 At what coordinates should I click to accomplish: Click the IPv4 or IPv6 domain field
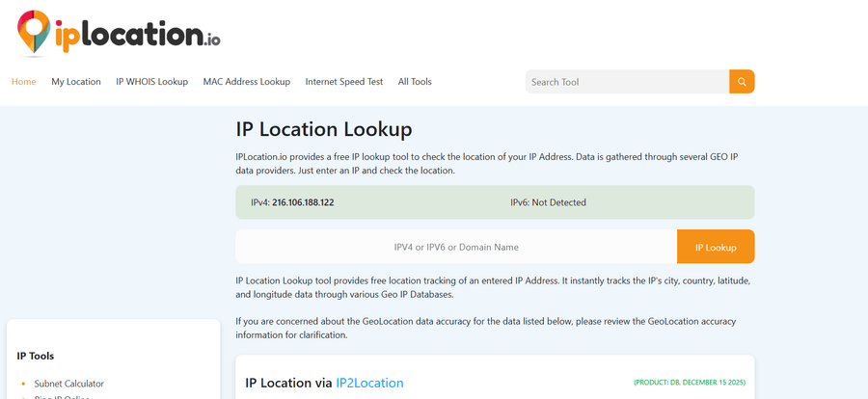pos(456,247)
